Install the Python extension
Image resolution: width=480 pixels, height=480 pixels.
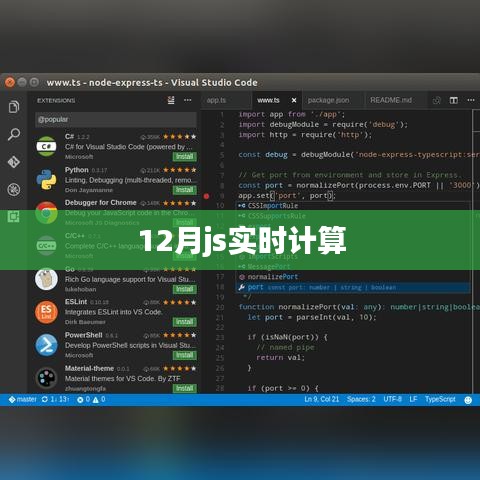[x=185, y=190]
